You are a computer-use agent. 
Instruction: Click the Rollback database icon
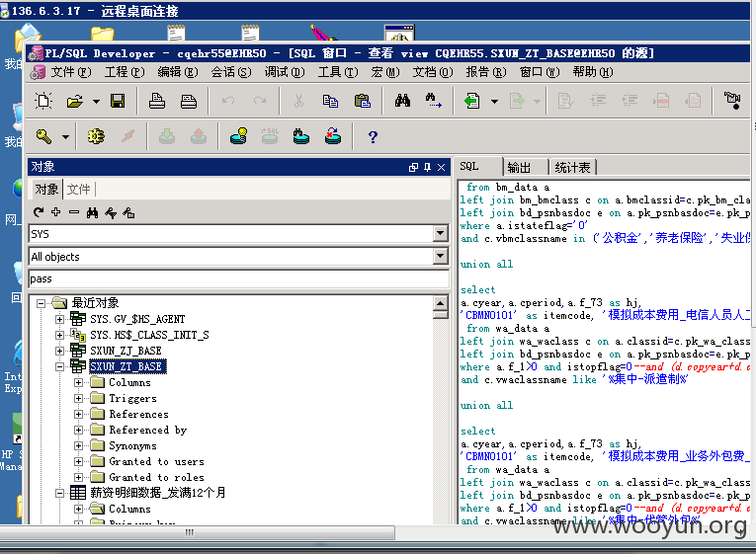click(199, 137)
